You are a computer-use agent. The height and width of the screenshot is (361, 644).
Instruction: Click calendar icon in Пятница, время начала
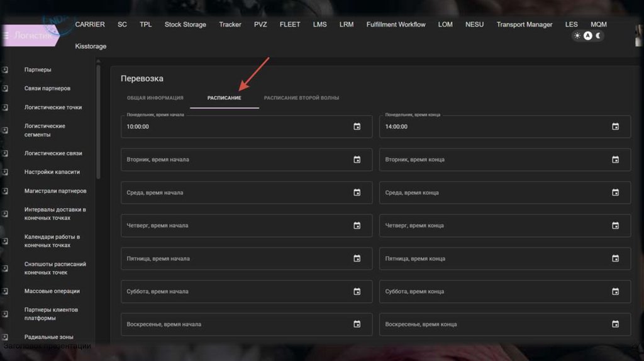(357, 258)
